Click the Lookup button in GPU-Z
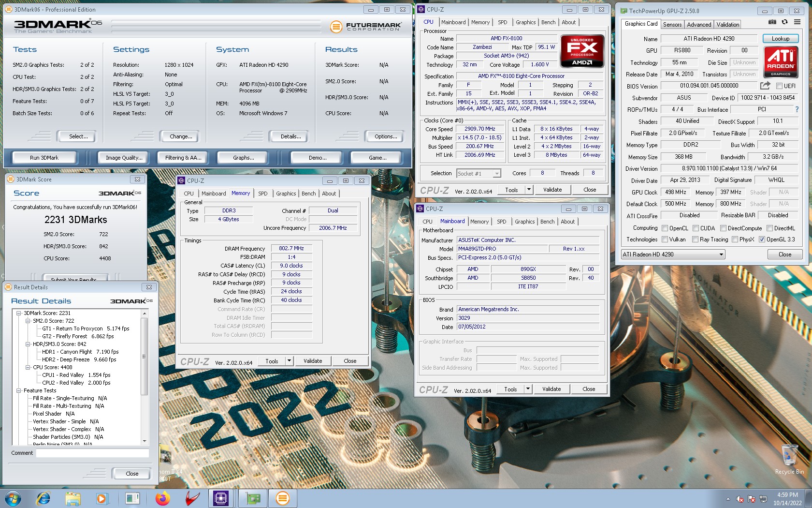This screenshot has width=812, height=508. (780, 39)
